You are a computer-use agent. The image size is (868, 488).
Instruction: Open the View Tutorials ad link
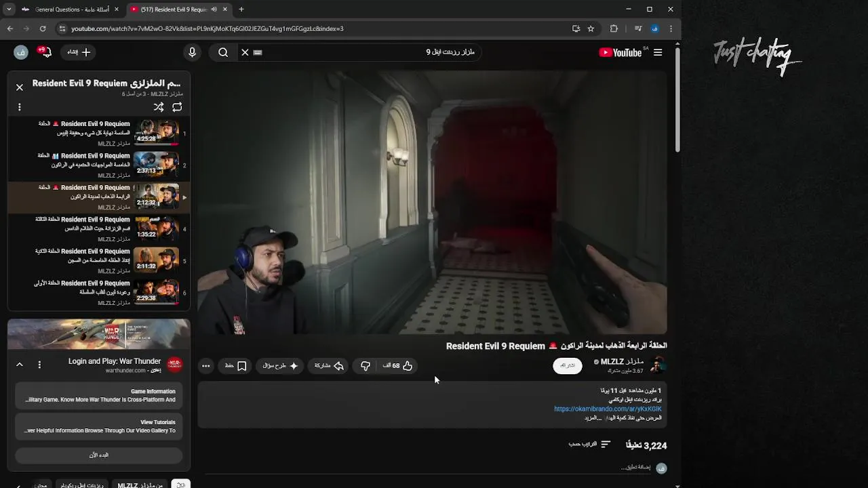coord(99,426)
